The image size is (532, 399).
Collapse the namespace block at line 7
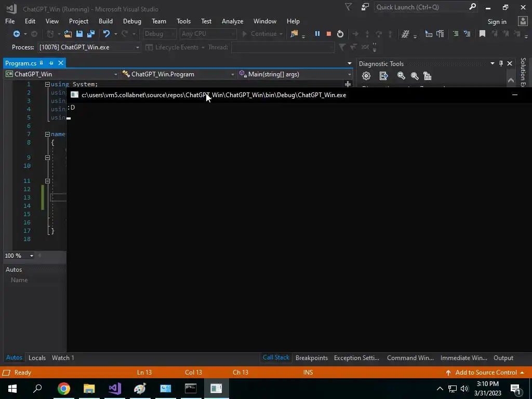coord(47,134)
